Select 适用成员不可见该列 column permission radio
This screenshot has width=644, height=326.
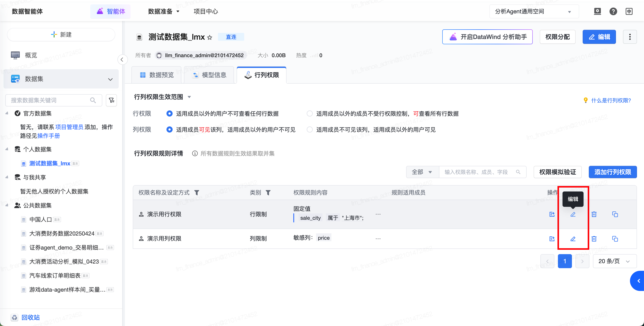pyautogui.click(x=310, y=129)
